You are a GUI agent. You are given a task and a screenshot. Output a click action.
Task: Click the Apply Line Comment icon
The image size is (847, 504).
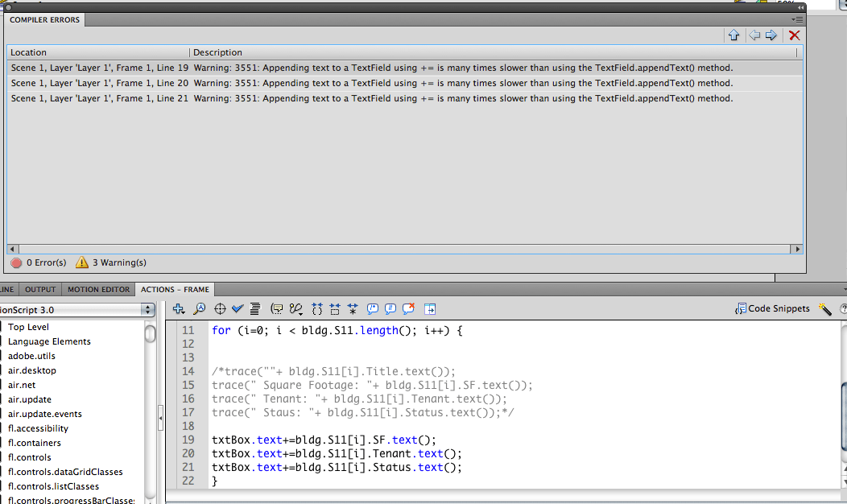[390, 308]
